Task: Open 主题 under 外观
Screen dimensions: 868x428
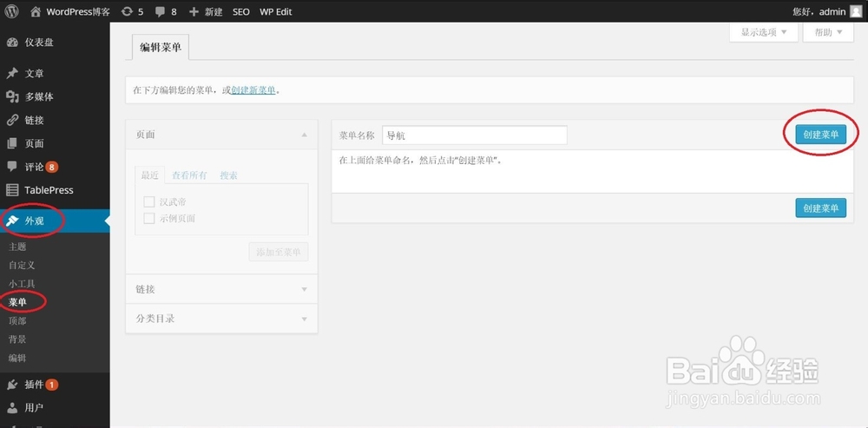Action: pyautogui.click(x=17, y=247)
